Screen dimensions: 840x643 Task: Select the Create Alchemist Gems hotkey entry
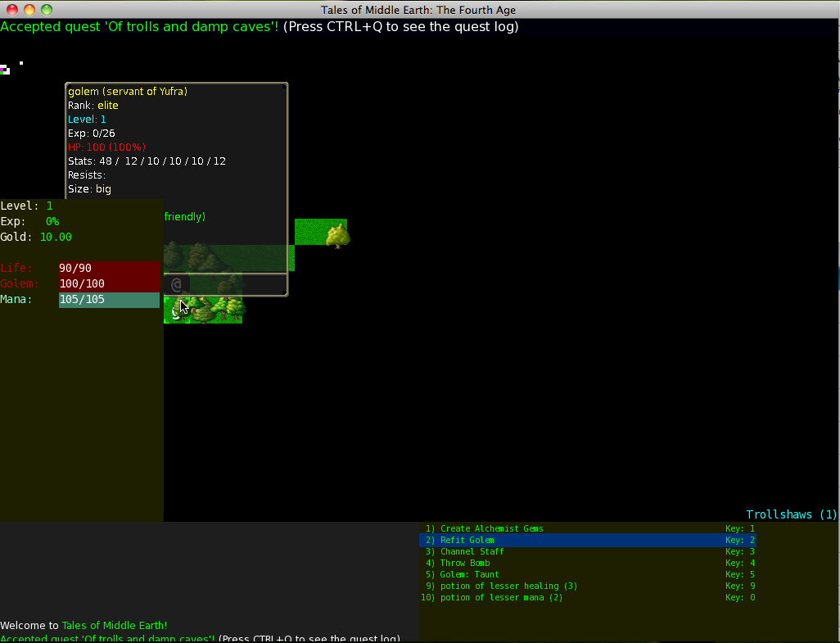pos(588,529)
